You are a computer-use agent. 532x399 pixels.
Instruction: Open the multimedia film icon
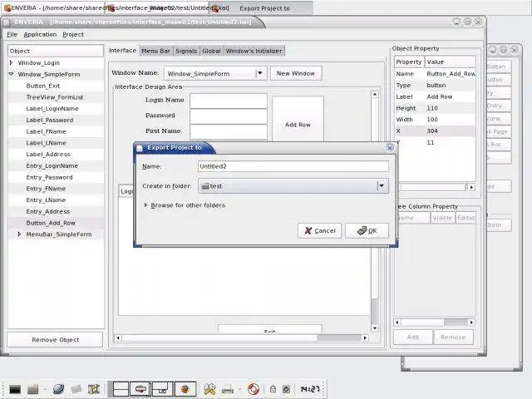pyautogui.click(x=94, y=389)
